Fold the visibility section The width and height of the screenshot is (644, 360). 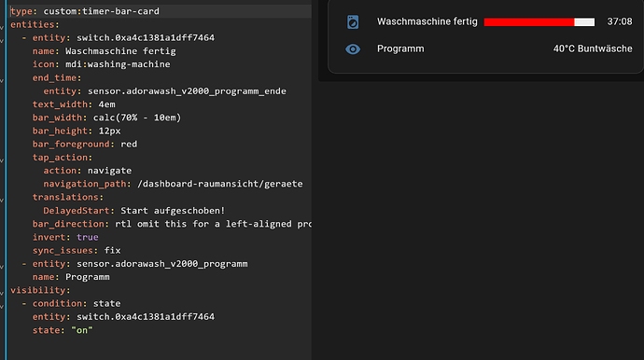[x=2, y=293]
